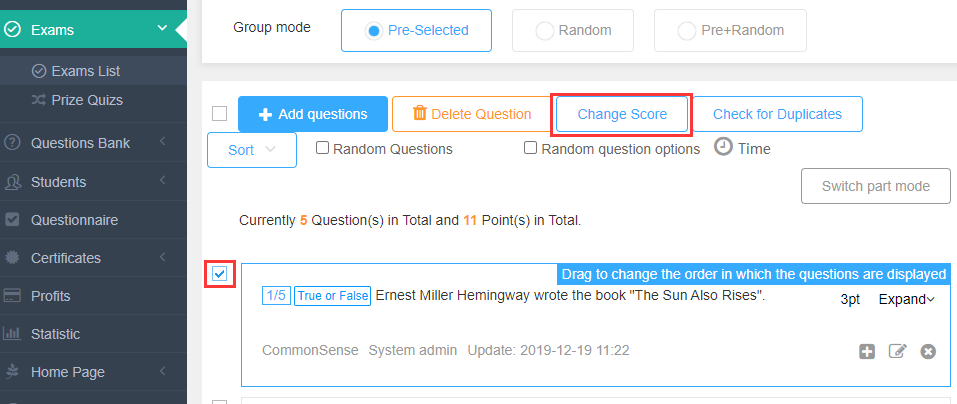957x404 pixels.
Task: Click the Profits card icon in sidebar
Action: click(x=12, y=296)
